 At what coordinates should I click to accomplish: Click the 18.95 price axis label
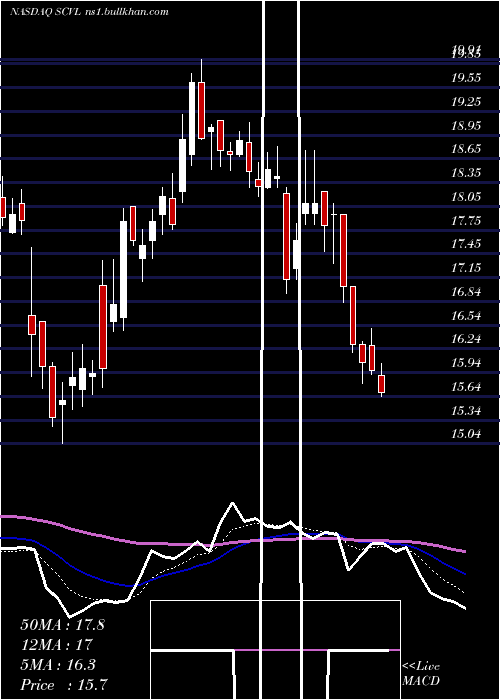click(466, 125)
